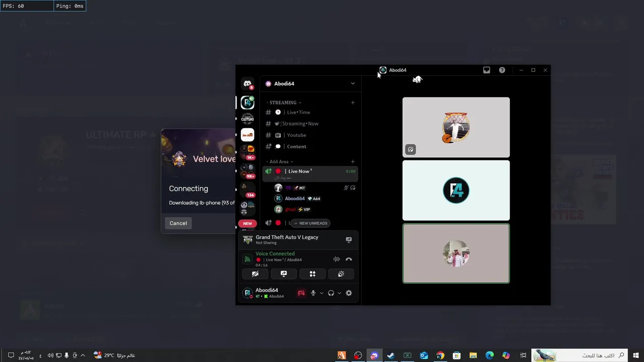Open weather widget showing 29°C

114,355
